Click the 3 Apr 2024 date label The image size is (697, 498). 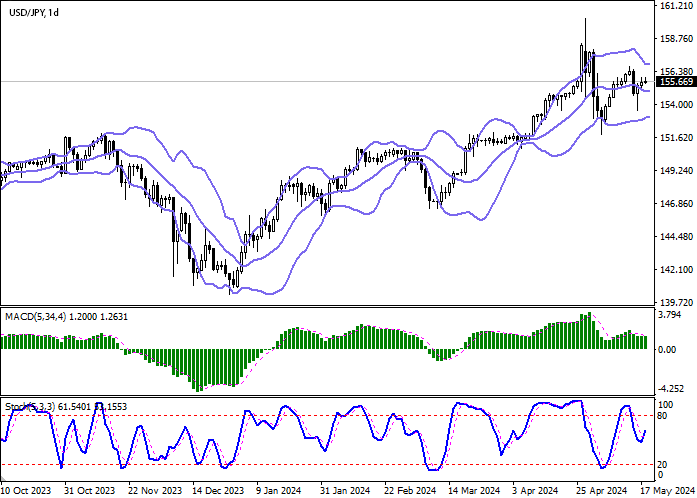tap(534, 491)
